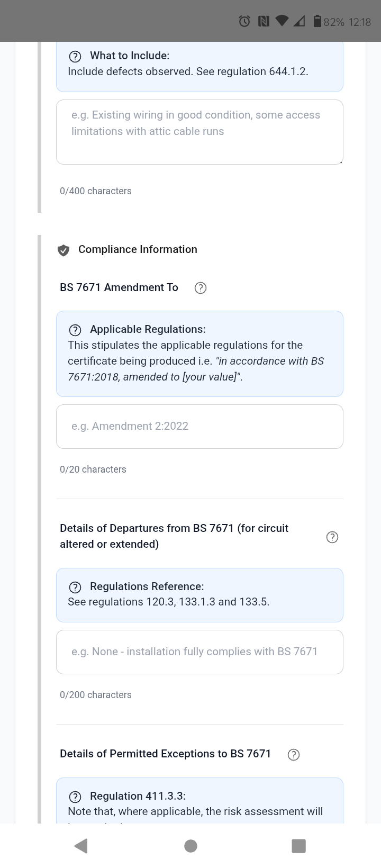Tap question icon in Applicable Regulations box
Screen dimensions: 381x868
[75, 330]
